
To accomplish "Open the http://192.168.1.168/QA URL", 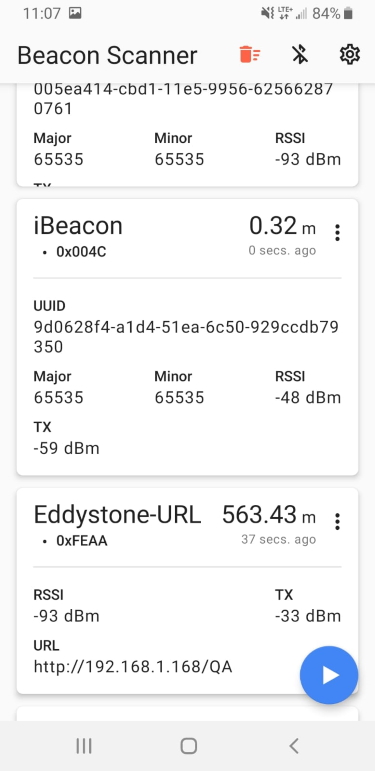I will [133, 667].
